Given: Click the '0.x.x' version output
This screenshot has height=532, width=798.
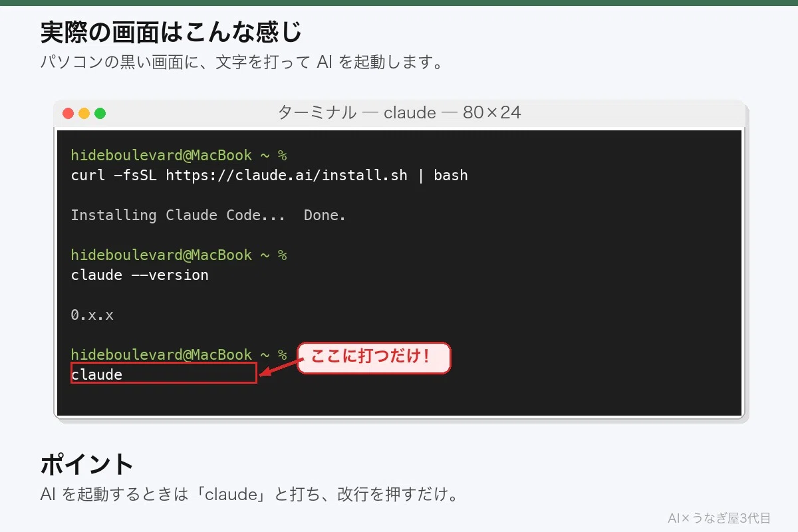Looking at the screenshot, I should tap(92, 315).
